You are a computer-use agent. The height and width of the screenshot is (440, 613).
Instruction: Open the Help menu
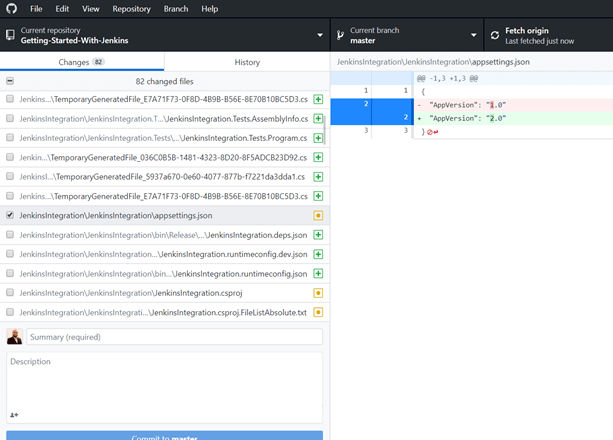[x=210, y=9]
